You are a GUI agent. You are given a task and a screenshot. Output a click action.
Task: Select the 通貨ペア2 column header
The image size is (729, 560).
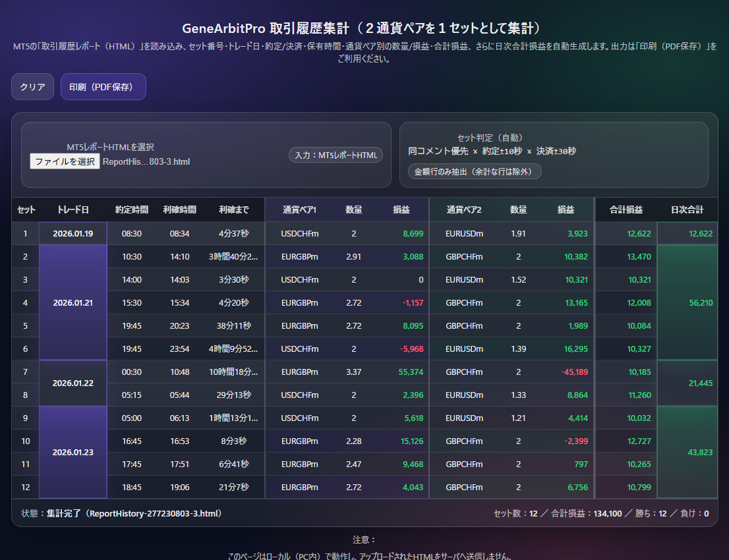point(463,210)
